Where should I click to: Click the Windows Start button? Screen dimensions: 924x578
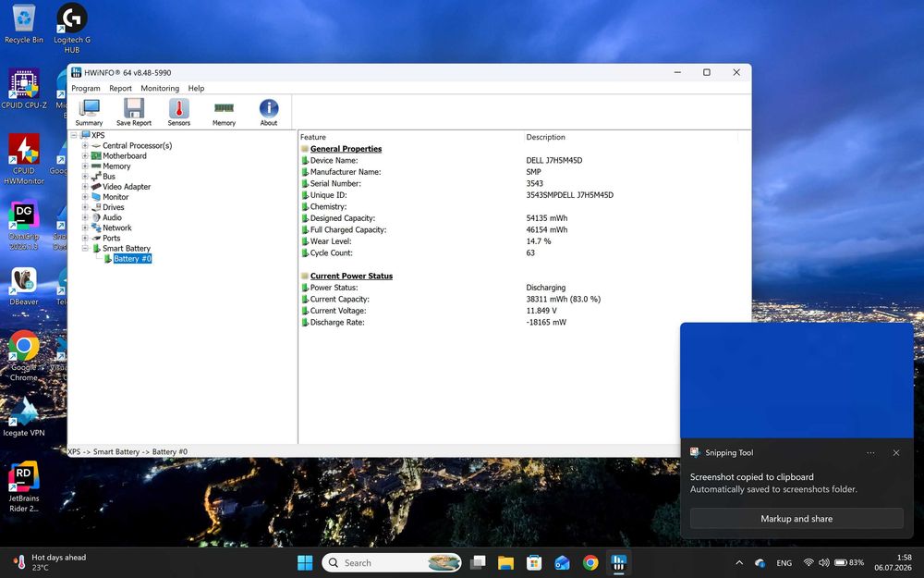pyautogui.click(x=305, y=562)
